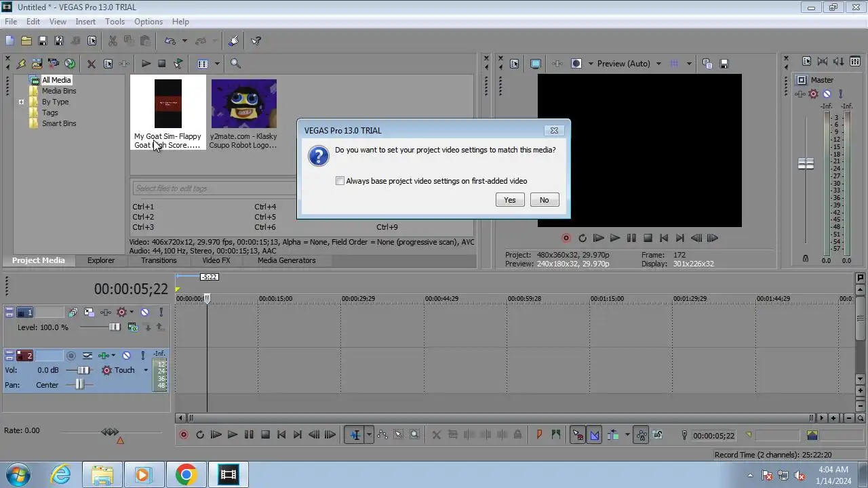Toggle Mute on the Master bus

[x=827, y=94]
